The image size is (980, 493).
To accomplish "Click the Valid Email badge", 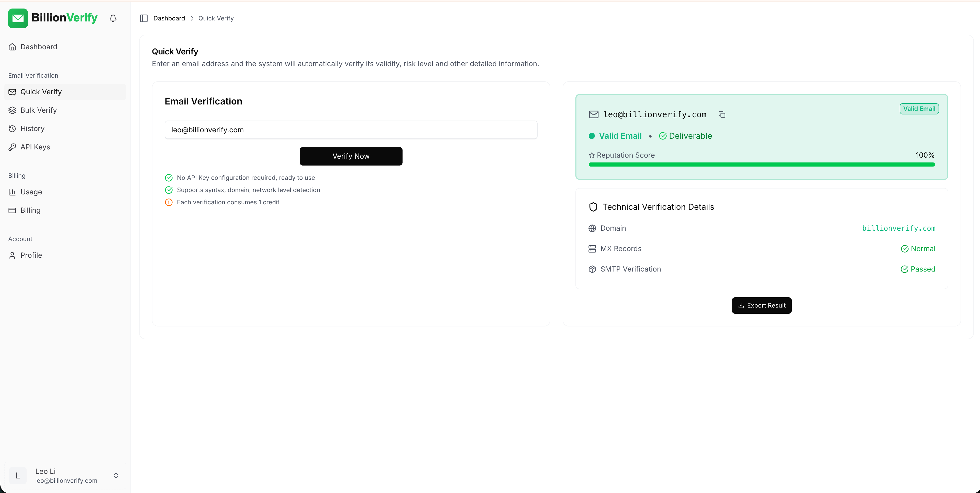I will tap(919, 109).
